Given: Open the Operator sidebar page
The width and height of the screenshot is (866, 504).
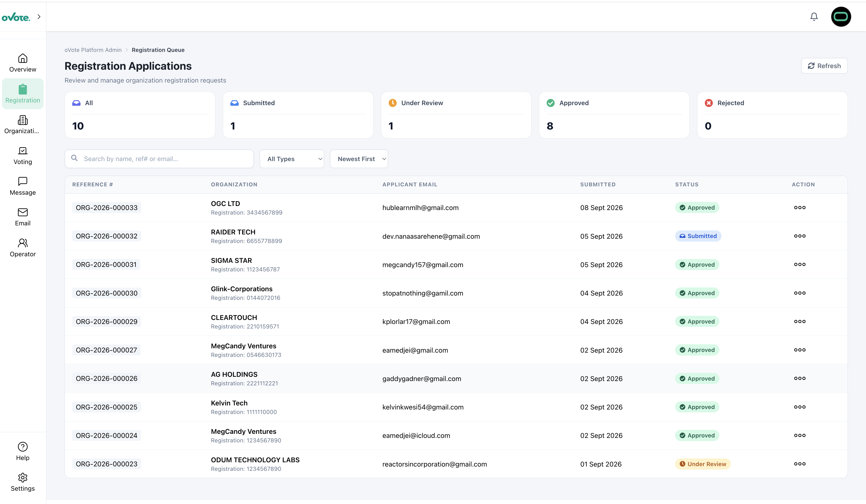Looking at the screenshot, I should (23, 248).
